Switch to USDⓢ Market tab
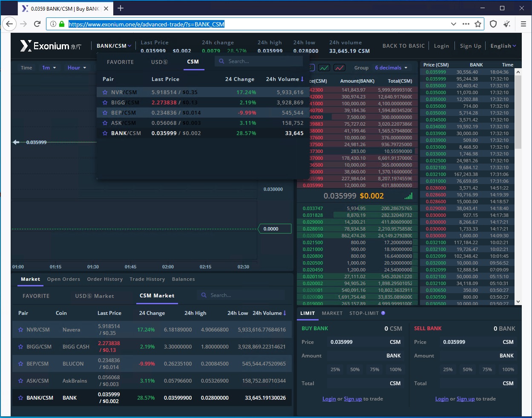Image resolution: width=532 pixels, height=418 pixels. (x=95, y=296)
